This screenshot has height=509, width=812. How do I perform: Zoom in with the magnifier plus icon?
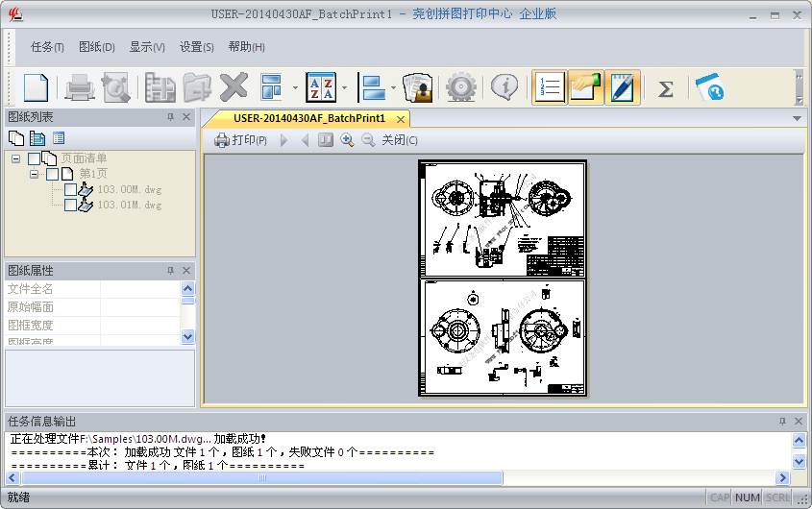coord(347,140)
